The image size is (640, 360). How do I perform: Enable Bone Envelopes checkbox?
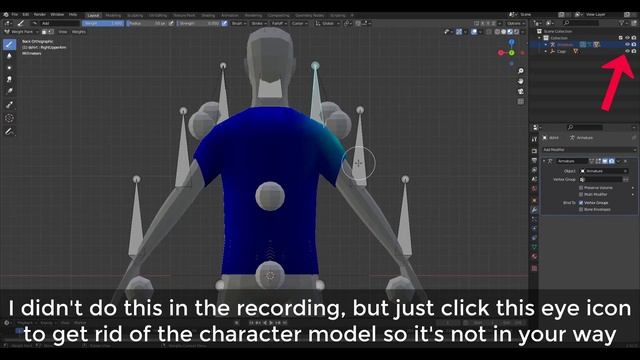(x=581, y=209)
